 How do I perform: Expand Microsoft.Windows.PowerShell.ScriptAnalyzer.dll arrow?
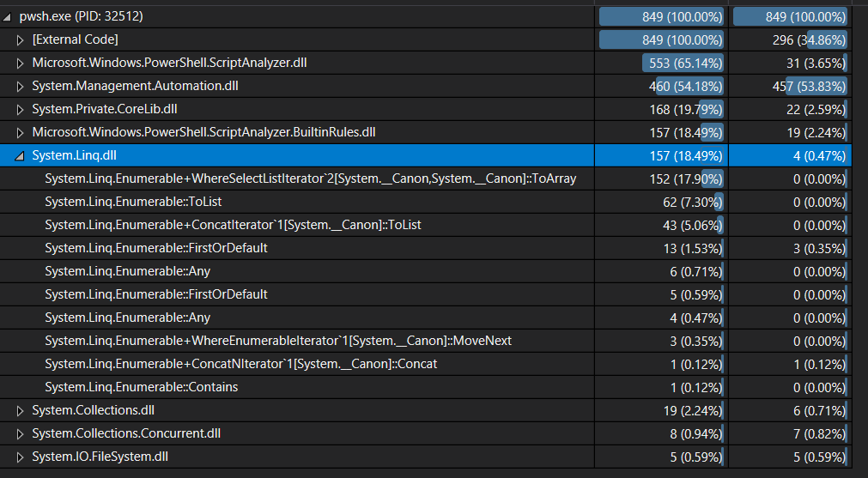point(20,63)
